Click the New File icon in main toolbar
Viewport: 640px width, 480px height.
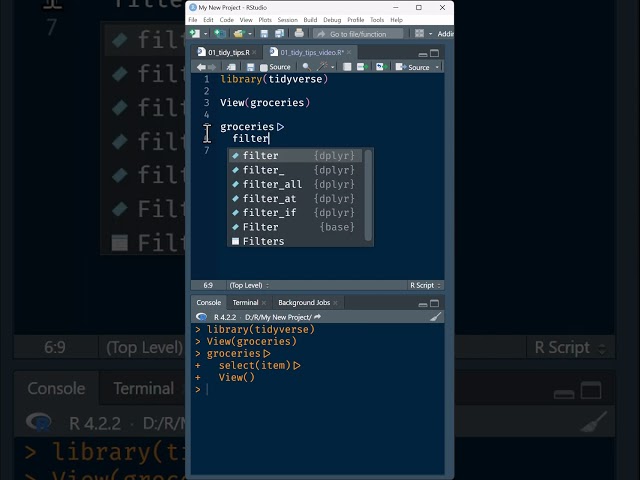tap(195, 34)
